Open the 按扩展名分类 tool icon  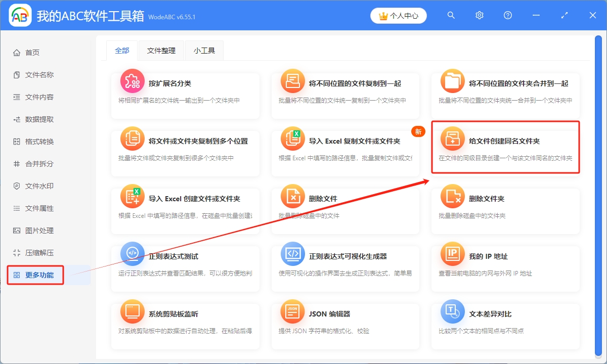point(132,81)
